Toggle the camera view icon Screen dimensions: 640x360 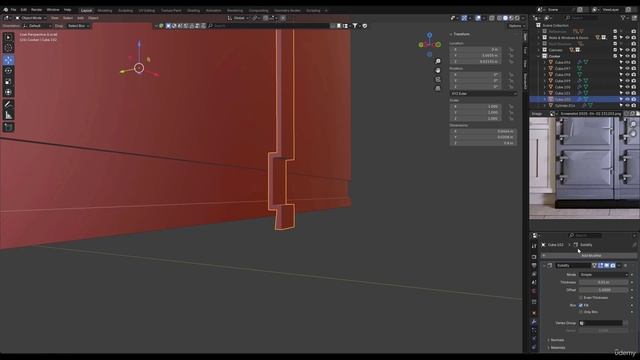pos(438,80)
